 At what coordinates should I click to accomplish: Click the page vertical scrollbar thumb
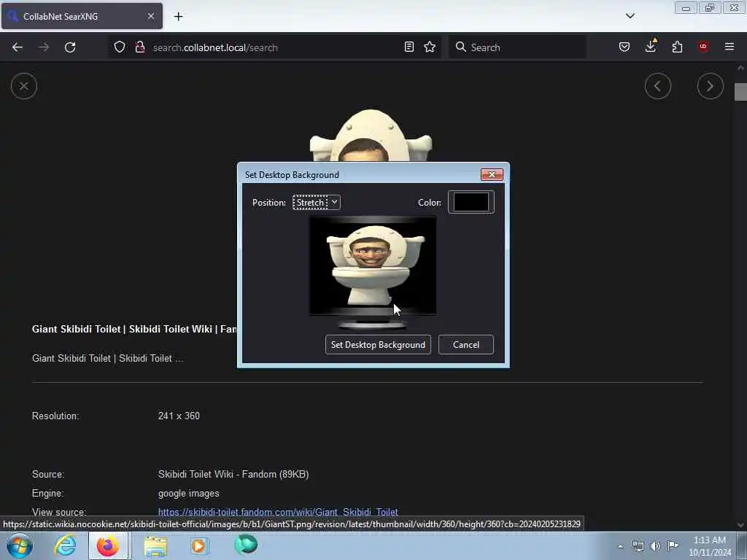[x=740, y=92]
